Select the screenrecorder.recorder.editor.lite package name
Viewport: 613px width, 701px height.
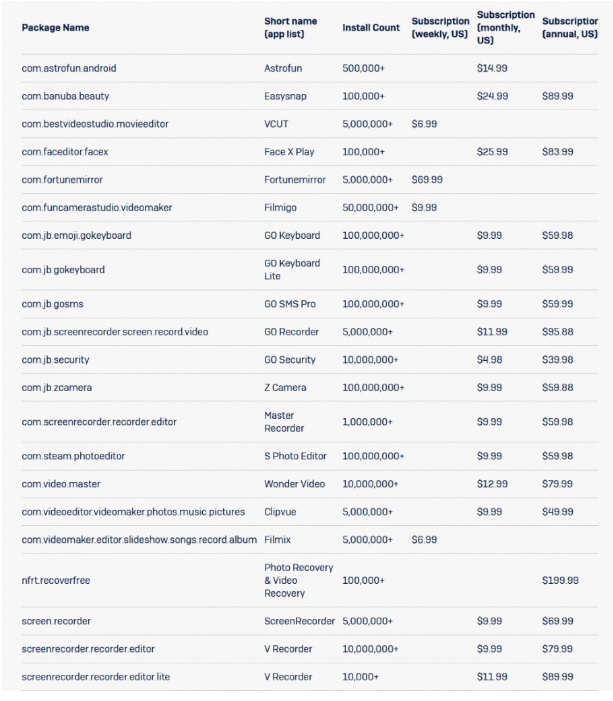pyautogui.click(x=96, y=677)
